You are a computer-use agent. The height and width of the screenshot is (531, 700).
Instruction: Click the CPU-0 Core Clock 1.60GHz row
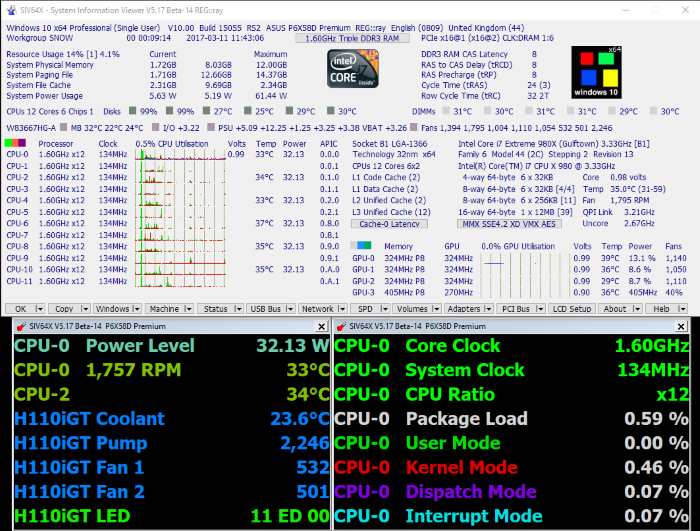(x=511, y=346)
